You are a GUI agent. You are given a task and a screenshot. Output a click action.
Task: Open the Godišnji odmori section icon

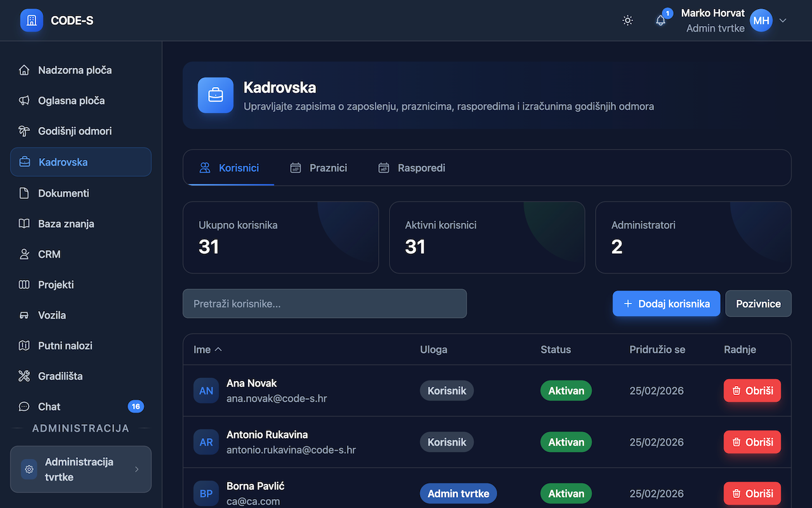[x=25, y=131]
